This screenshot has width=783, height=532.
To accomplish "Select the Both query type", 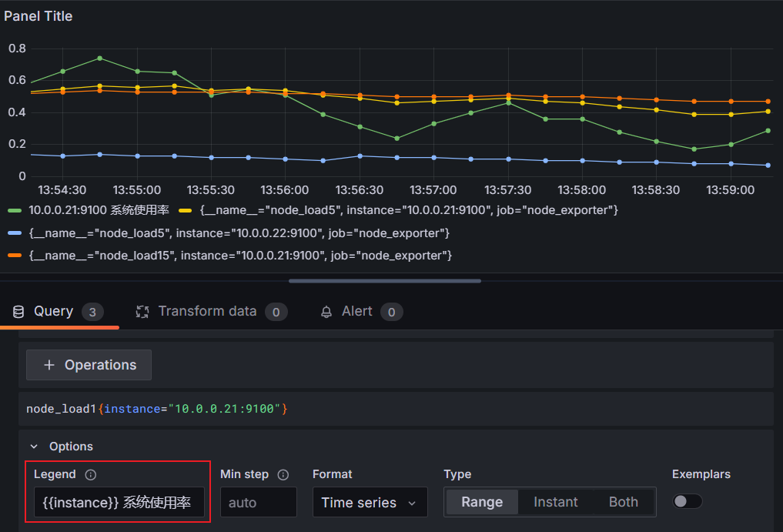I will [623, 502].
